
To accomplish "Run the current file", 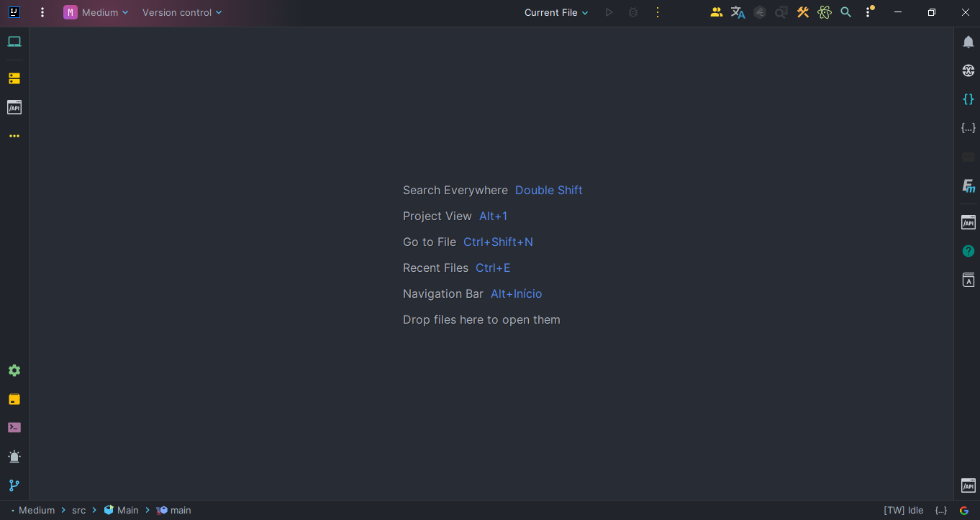I will pyautogui.click(x=609, y=12).
